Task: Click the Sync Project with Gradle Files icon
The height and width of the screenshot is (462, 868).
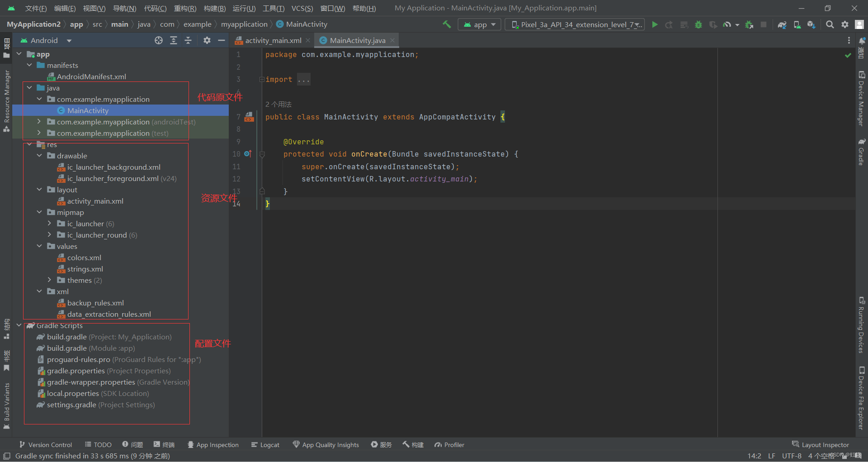Action: [x=782, y=24]
